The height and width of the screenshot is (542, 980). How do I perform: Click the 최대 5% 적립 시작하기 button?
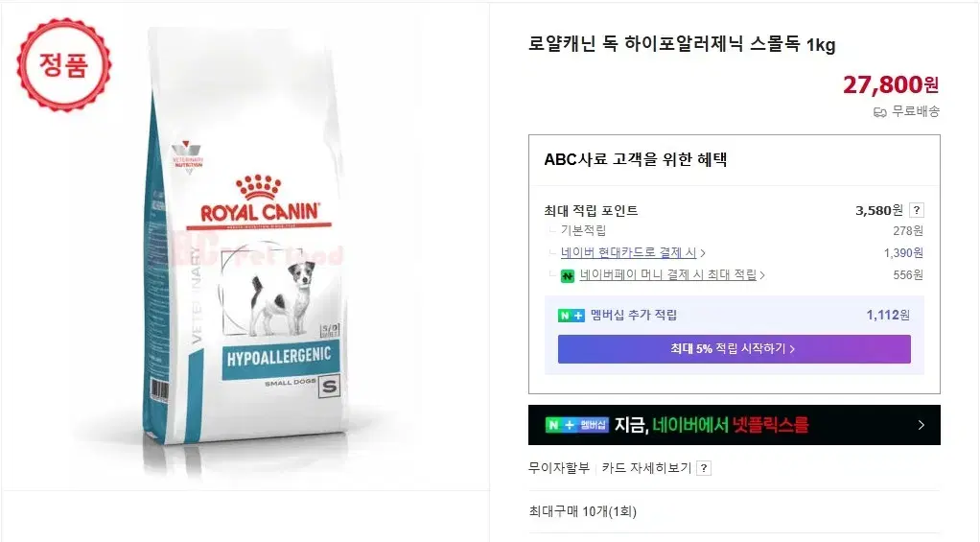[x=734, y=349]
